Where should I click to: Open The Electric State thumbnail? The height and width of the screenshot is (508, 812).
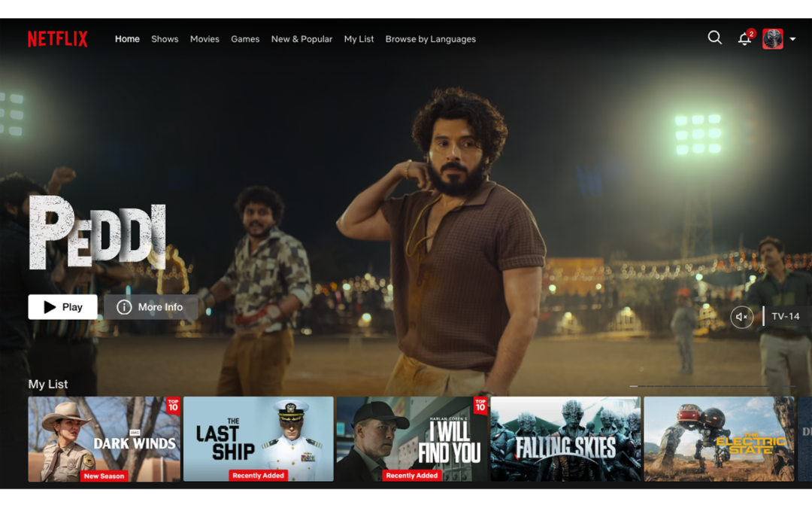point(719,439)
